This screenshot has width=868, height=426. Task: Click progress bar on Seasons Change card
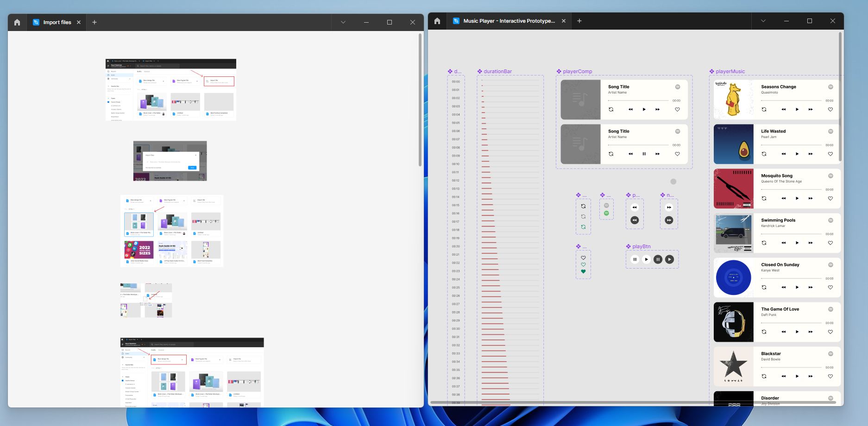click(x=791, y=100)
